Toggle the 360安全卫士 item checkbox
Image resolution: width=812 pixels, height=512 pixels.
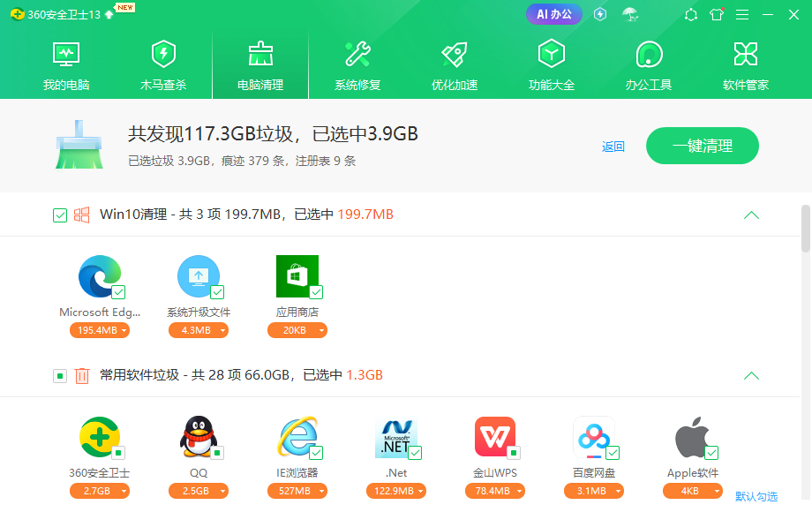pyautogui.click(x=118, y=453)
